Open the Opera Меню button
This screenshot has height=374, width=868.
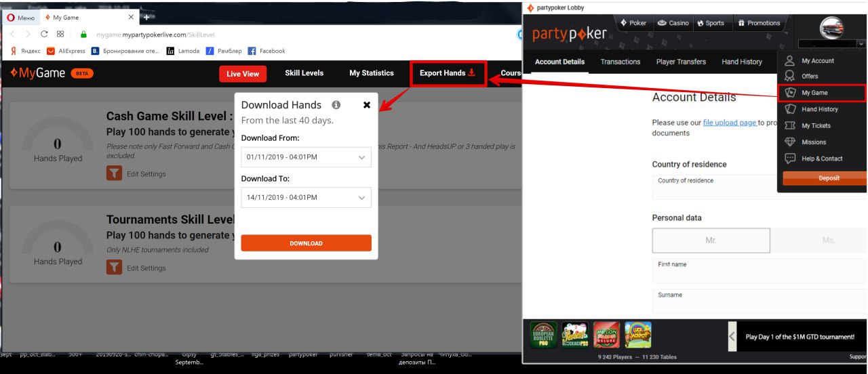pos(21,18)
